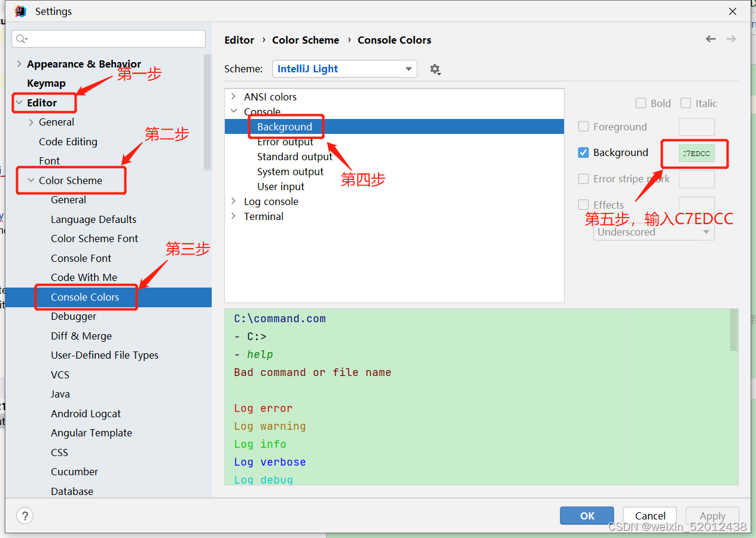Click the preview pane scrollbar
Viewport: 756px width, 538px height.
coord(734,330)
